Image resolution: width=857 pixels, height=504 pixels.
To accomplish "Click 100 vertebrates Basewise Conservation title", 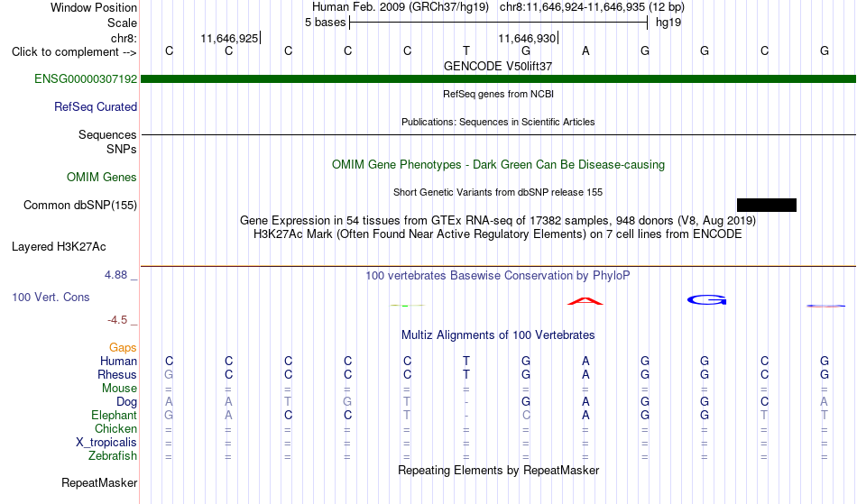I will point(498,276).
